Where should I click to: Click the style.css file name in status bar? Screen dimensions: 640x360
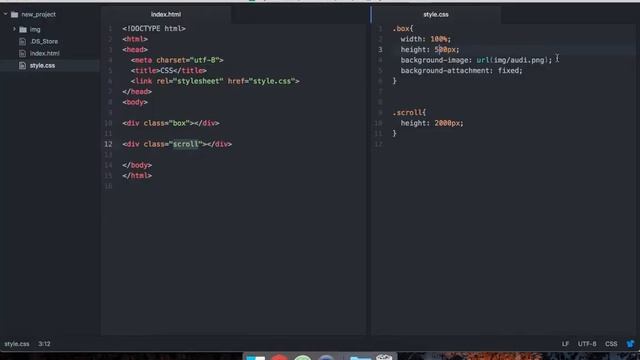[x=17, y=344]
